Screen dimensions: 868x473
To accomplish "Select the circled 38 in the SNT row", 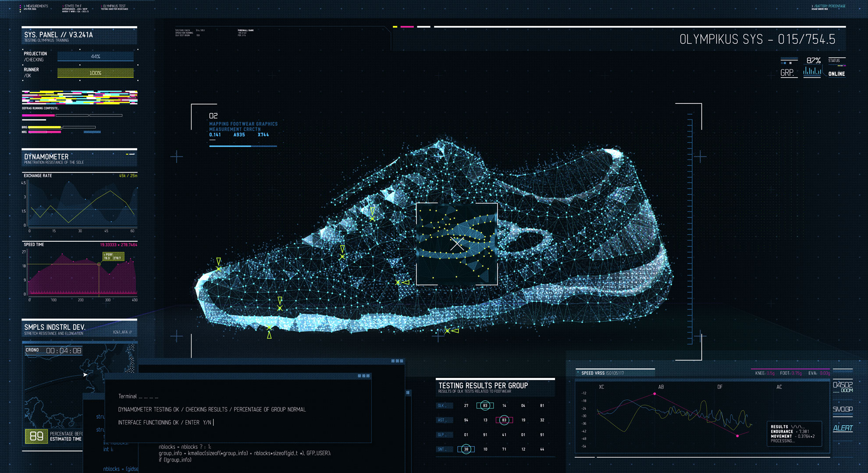I will click(466, 449).
